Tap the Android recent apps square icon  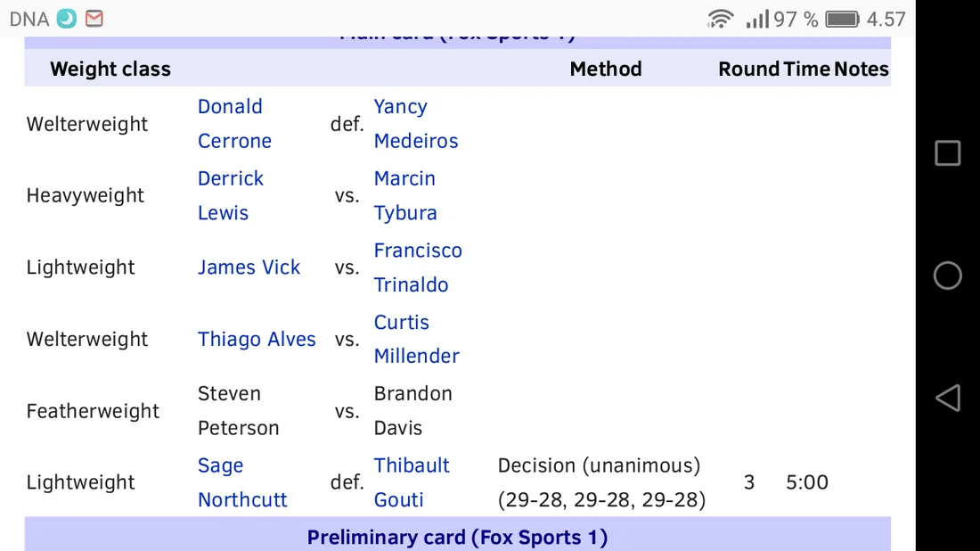pyautogui.click(x=947, y=153)
